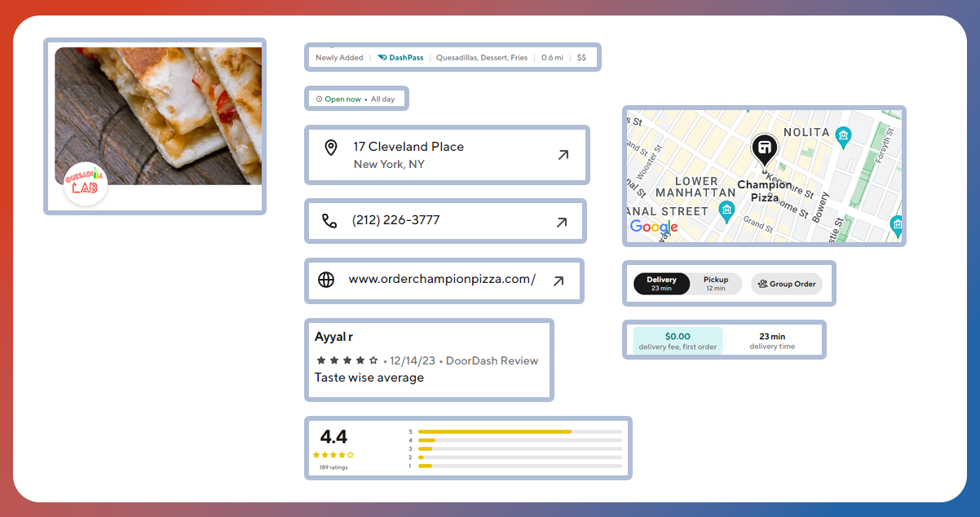Click the DashPass label
Image resolution: width=980 pixels, height=517 pixels.
400,58
